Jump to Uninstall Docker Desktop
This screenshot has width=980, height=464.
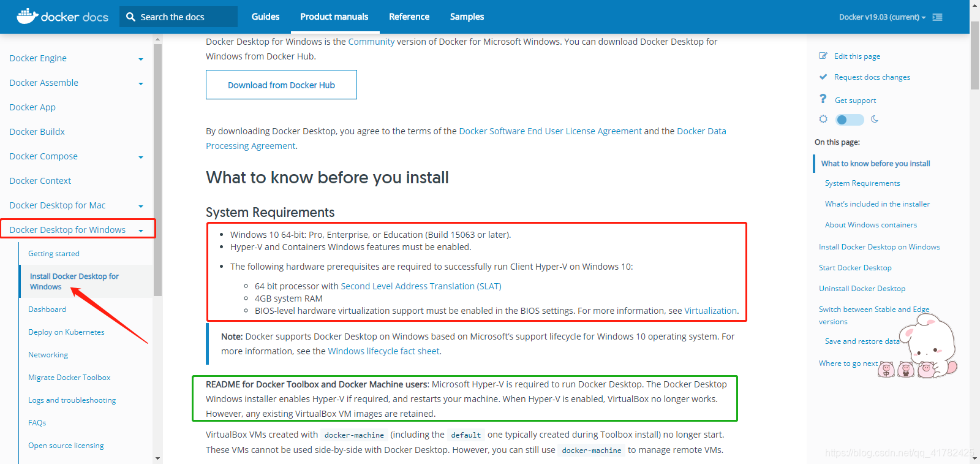coord(862,289)
